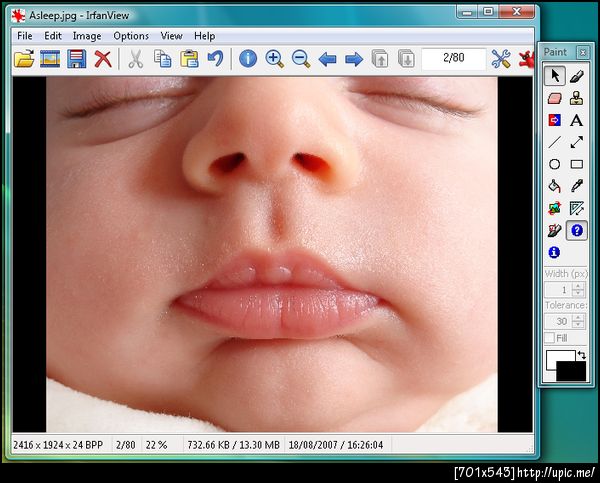Viewport: 600px width, 483px height.
Task: Cut selection with the scissors icon
Action: (135, 59)
